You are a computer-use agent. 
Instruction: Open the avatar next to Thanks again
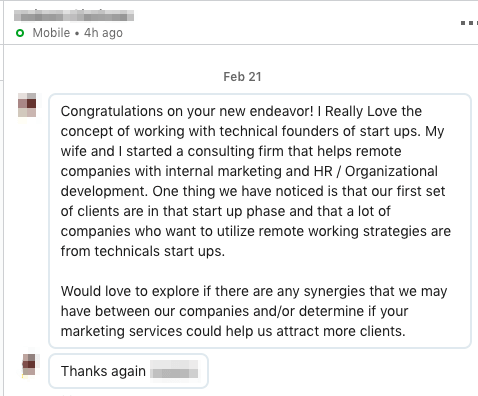29,364
